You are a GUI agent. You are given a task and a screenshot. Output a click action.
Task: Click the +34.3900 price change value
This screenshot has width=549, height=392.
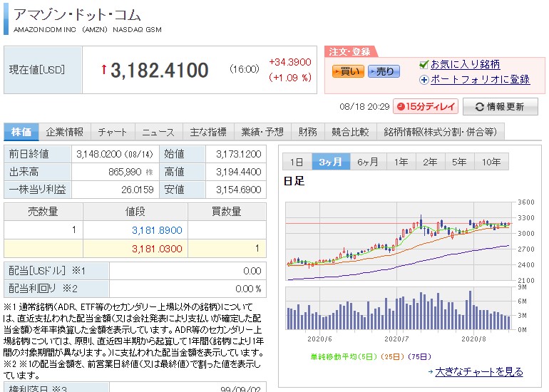[x=290, y=62]
